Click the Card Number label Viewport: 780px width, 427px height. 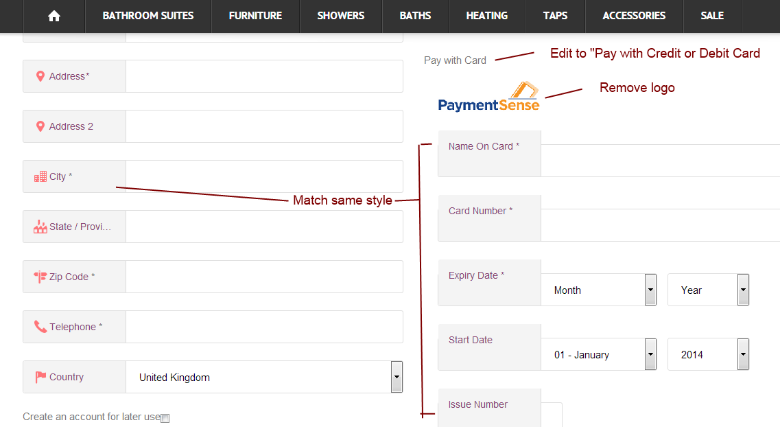point(480,211)
